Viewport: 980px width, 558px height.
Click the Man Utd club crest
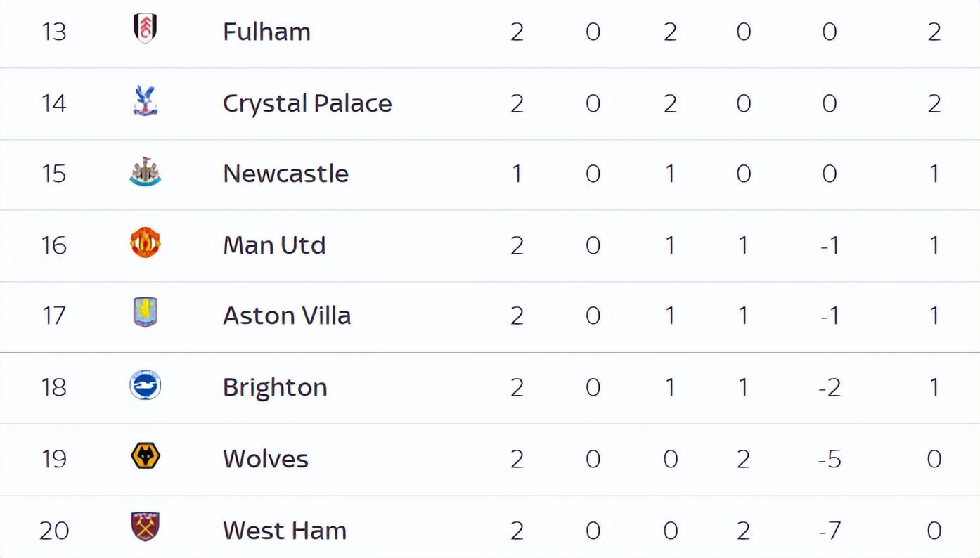coord(146,242)
